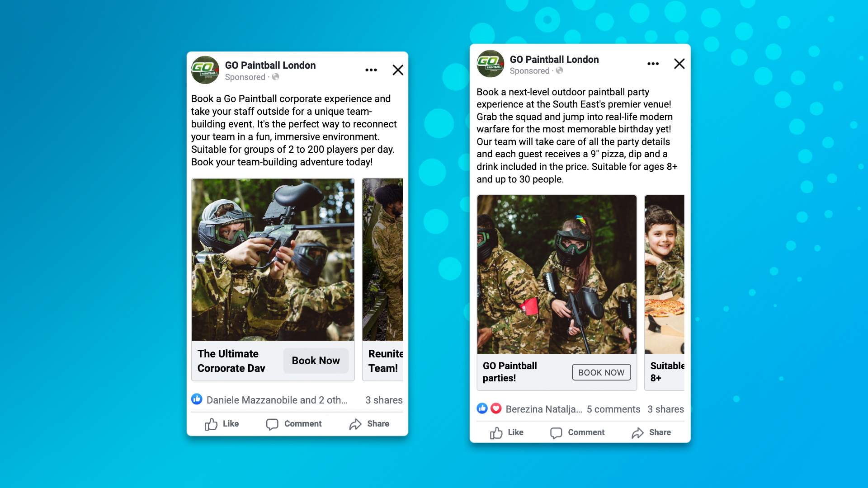
Task: Open the GO Paintball London page name on the left ad
Action: pyautogui.click(x=270, y=65)
